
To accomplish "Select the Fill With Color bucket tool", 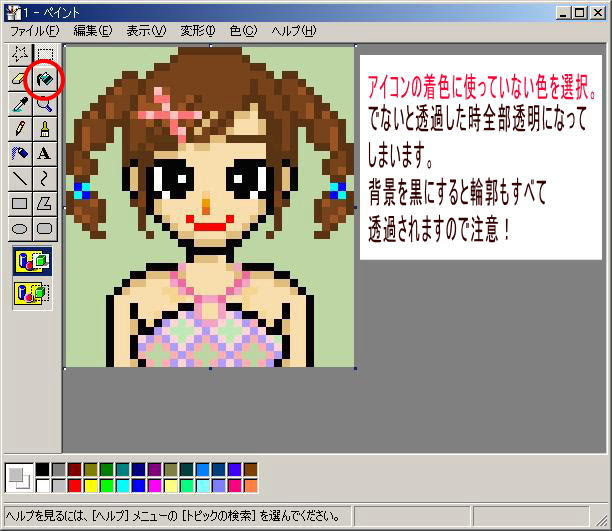I will tap(45, 79).
